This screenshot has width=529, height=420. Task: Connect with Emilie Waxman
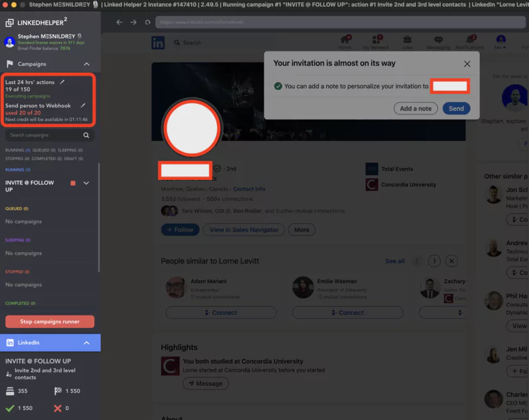(x=348, y=313)
